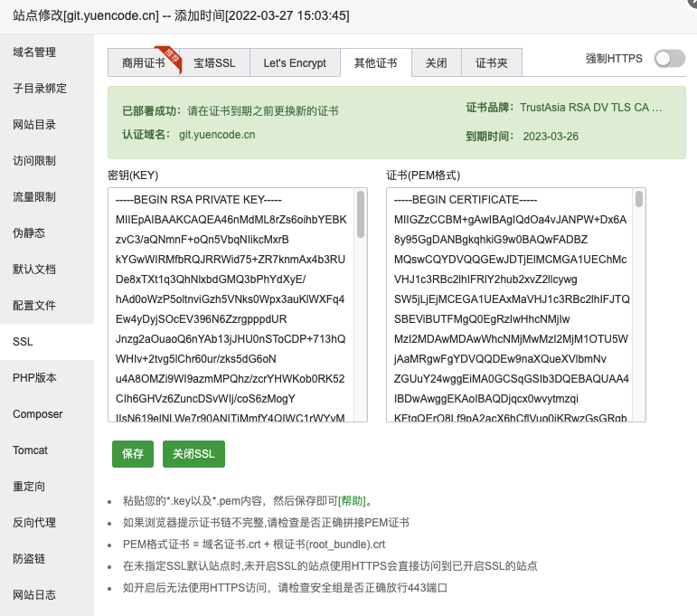Click the 推荐 ribbon badge

tap(171, 58)
